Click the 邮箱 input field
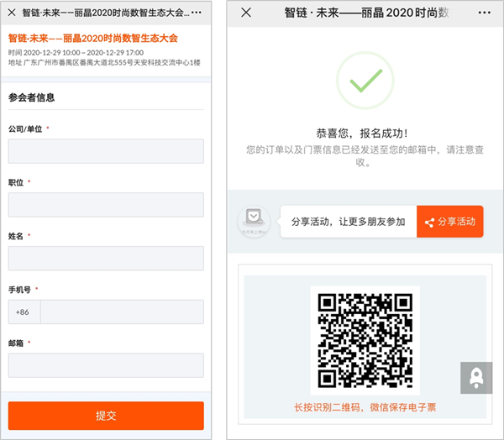 106,365
